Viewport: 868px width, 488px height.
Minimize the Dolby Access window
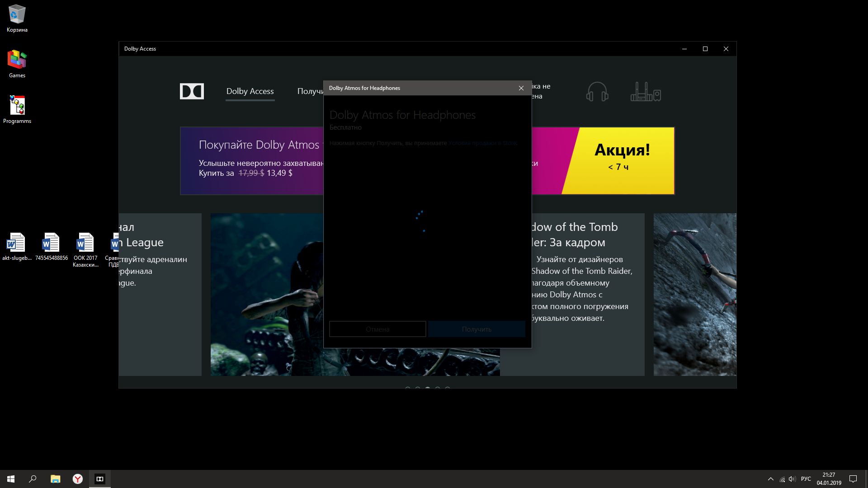pos(684,49)
